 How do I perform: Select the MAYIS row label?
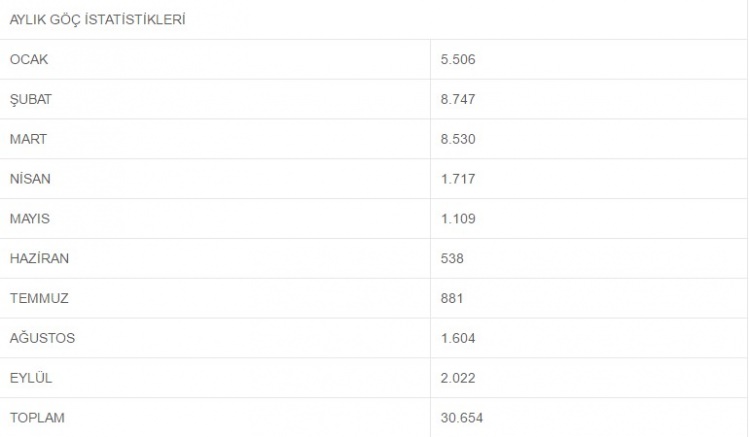coord(30,218)
